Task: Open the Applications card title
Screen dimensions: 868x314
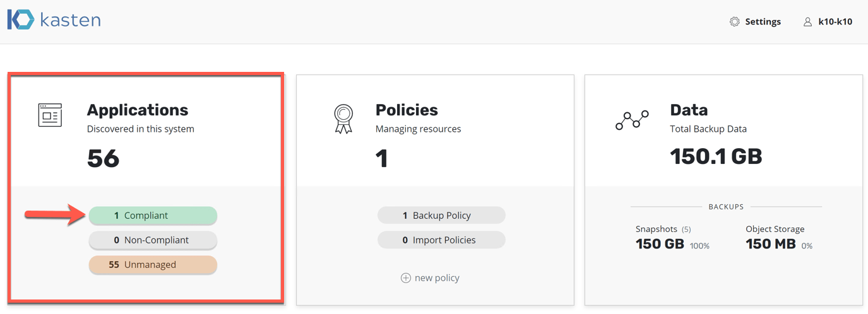Action: pos(138,110)
